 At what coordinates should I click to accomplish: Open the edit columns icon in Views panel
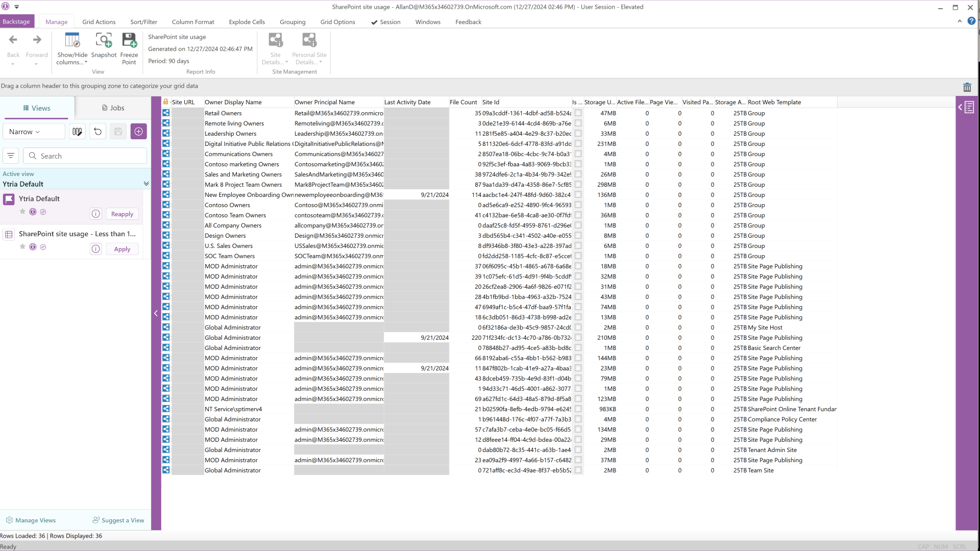pos(77,132)
